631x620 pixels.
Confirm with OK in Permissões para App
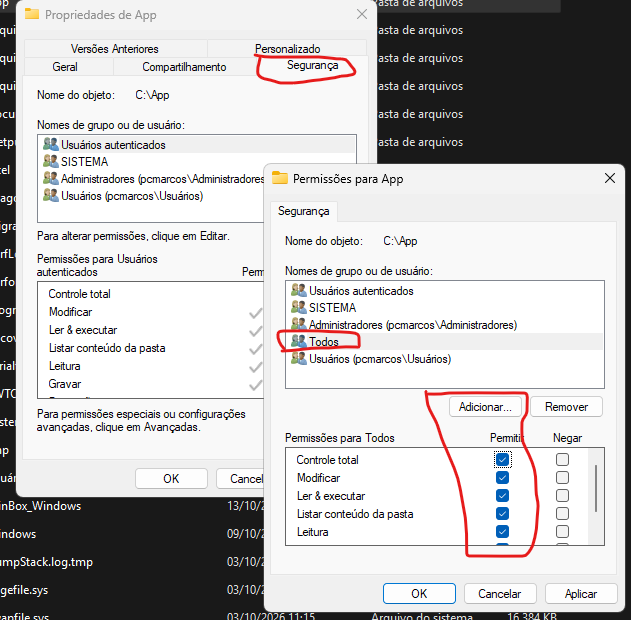click(419, 593)
